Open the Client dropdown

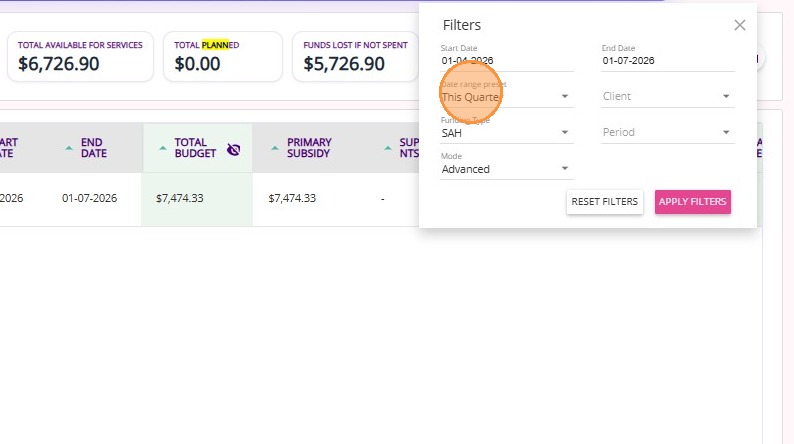667,97
